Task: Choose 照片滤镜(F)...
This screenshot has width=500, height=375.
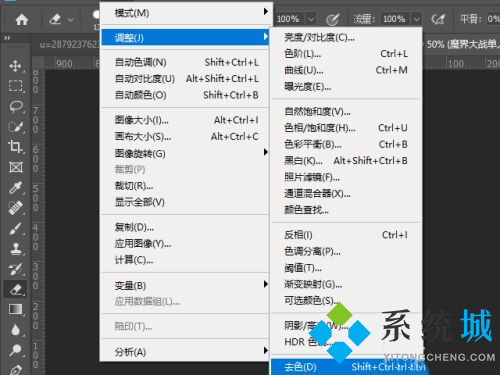Action: pyautogui.click(x=346, y=177)
